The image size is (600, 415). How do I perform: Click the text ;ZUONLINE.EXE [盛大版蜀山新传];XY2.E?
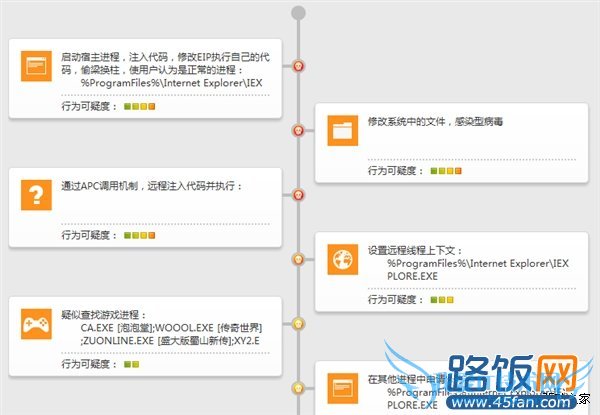pyautogui.click(x=170, y=341)
